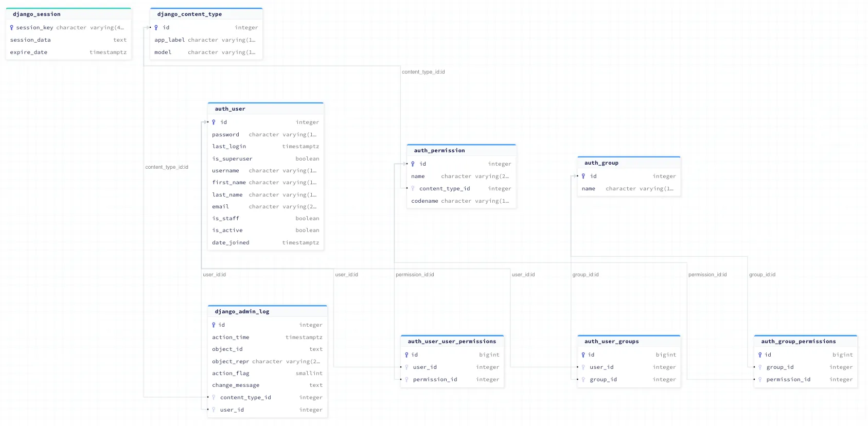Select the auth_permission table title
This screenshot has height=426, width=868.
pos(439,151)
